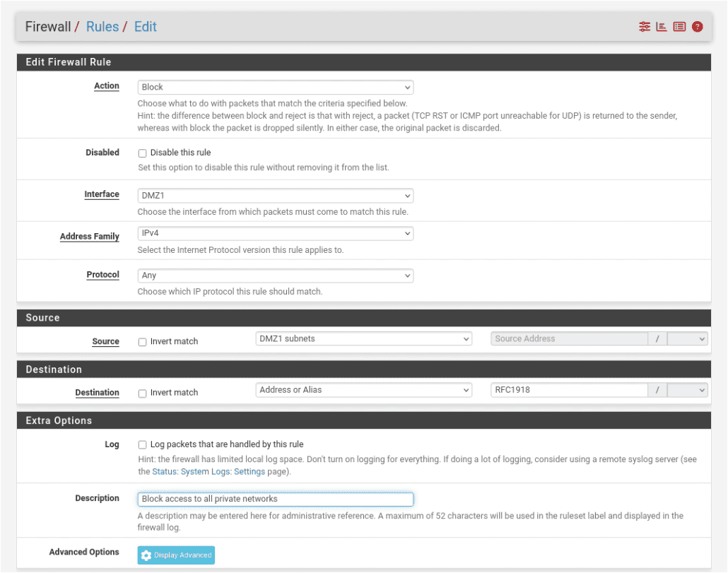728x573 pixels.
Task: Open Source type dropdown showing DMZ1 subnets
Action: pyautogui.click(x=363, y=338)
